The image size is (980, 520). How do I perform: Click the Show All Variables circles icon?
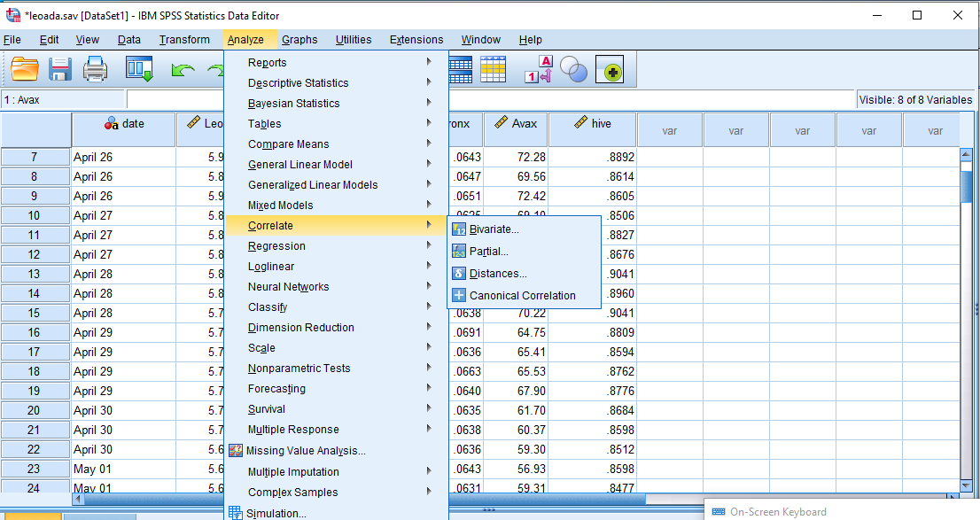tap(573, 69)
